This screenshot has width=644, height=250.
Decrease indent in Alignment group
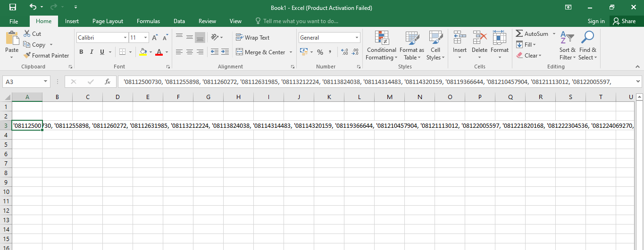(x=215, y=52)
